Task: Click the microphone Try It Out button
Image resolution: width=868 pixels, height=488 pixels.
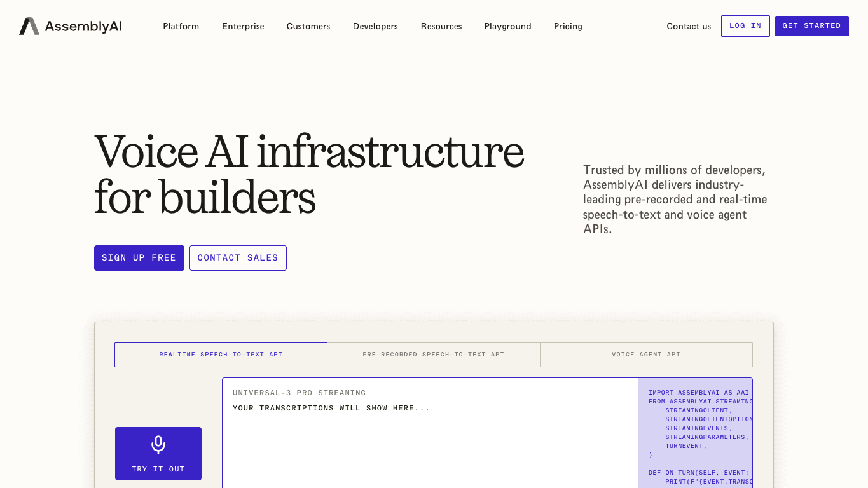Action: 158,454
